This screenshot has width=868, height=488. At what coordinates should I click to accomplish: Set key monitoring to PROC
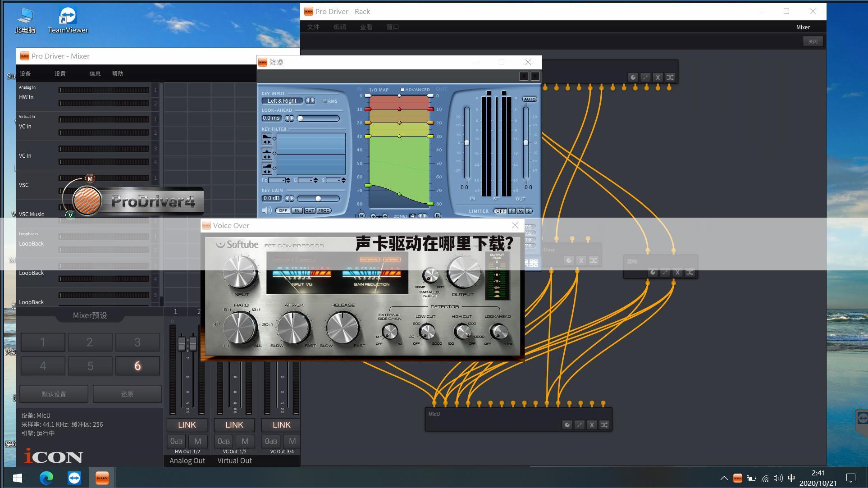coord(324,210)
